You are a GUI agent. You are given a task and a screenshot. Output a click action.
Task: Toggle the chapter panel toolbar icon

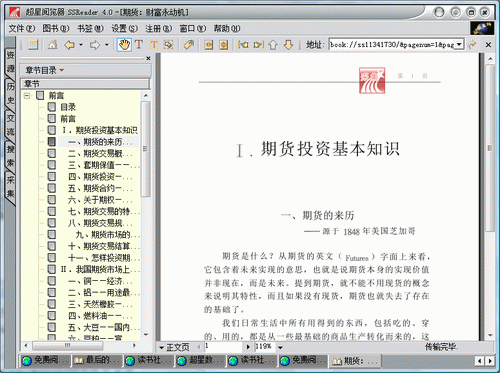pos(33,44)
